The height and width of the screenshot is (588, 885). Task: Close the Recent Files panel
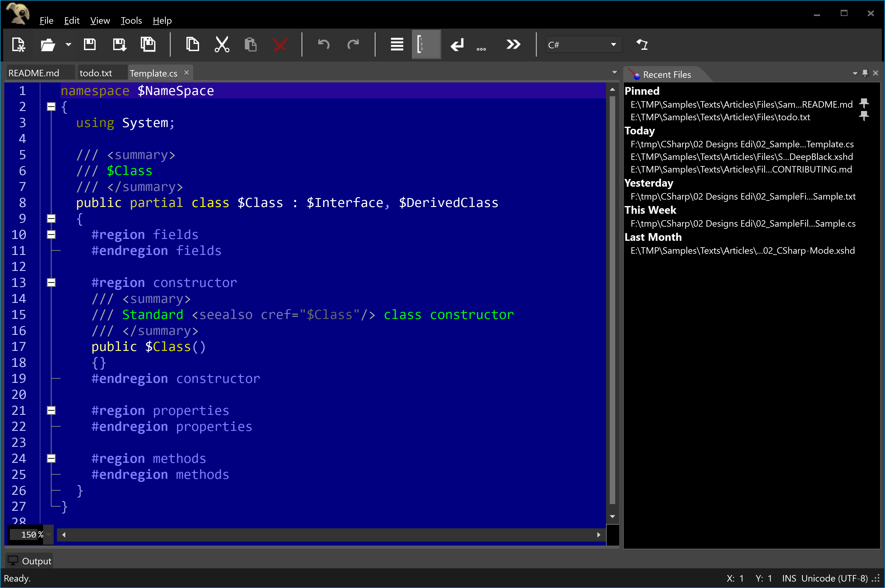876,73
